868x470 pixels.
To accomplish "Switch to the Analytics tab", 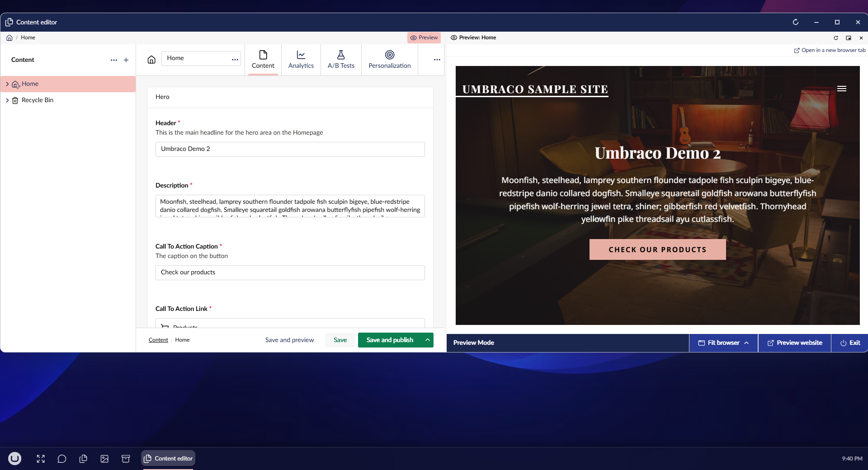I will (x=301, y=60).
